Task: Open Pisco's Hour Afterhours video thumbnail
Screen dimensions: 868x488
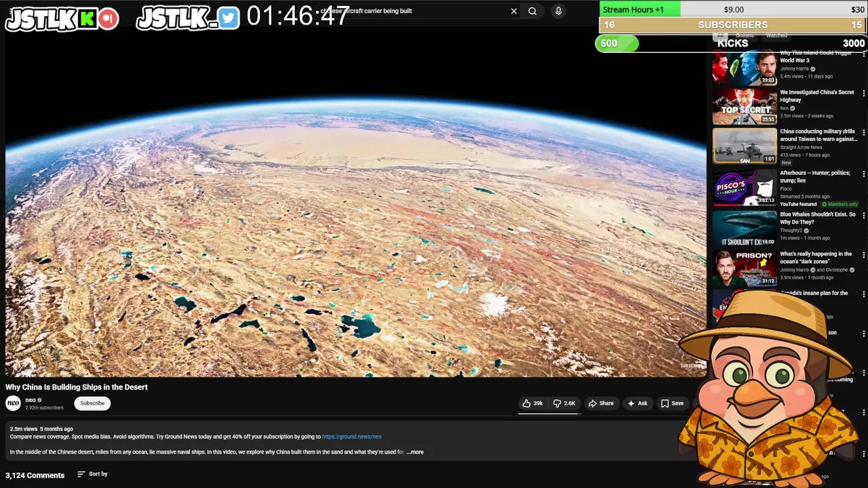Action: [x=745, y=187]
